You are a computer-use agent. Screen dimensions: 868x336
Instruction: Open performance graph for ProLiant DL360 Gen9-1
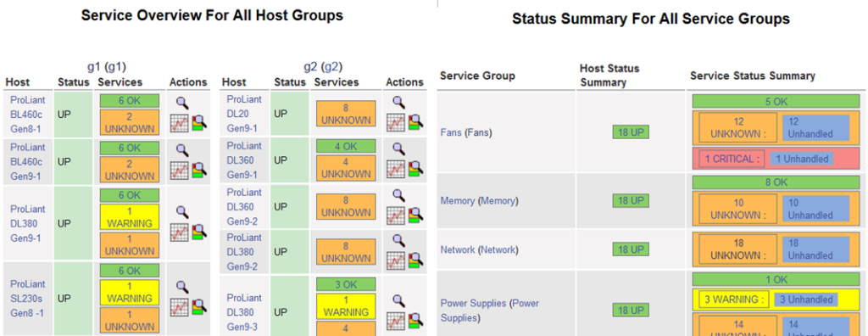click(396, 168)
